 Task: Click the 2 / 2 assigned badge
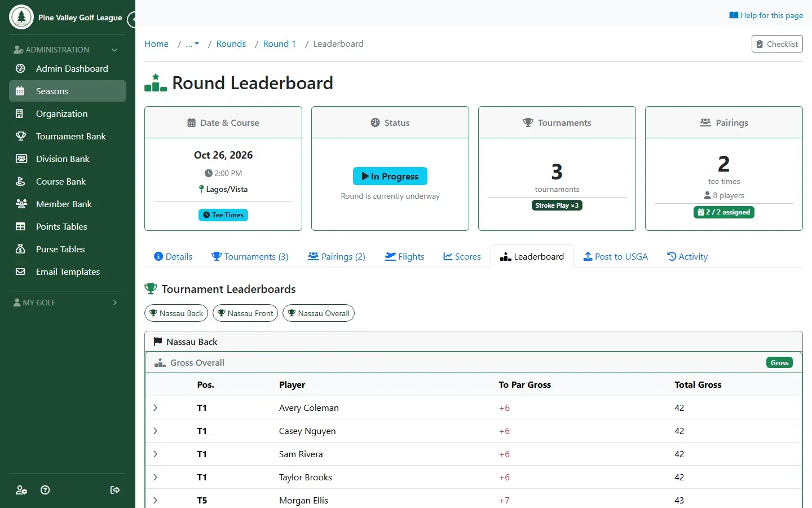[724, 212]
